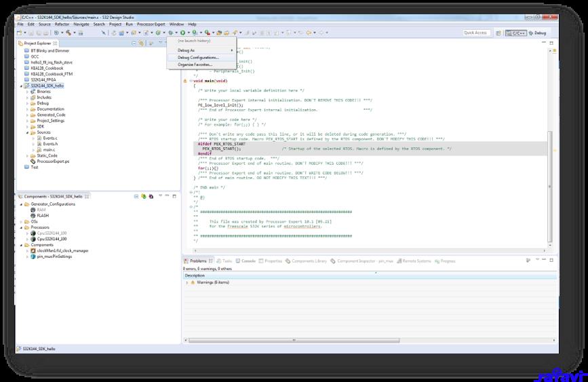Click the Quick Access search field
Viewport: 588px width, 382px height.
click(476, 33)
